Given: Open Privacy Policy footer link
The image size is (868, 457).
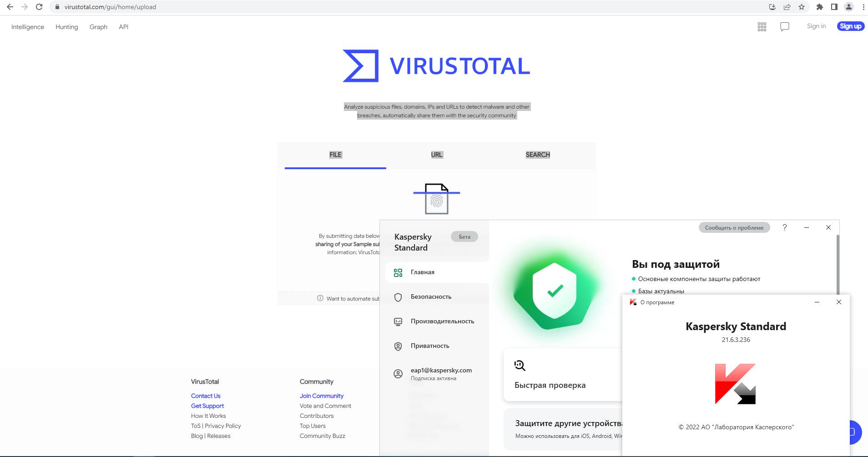Looking at the screenshot, I should (223, 426).
